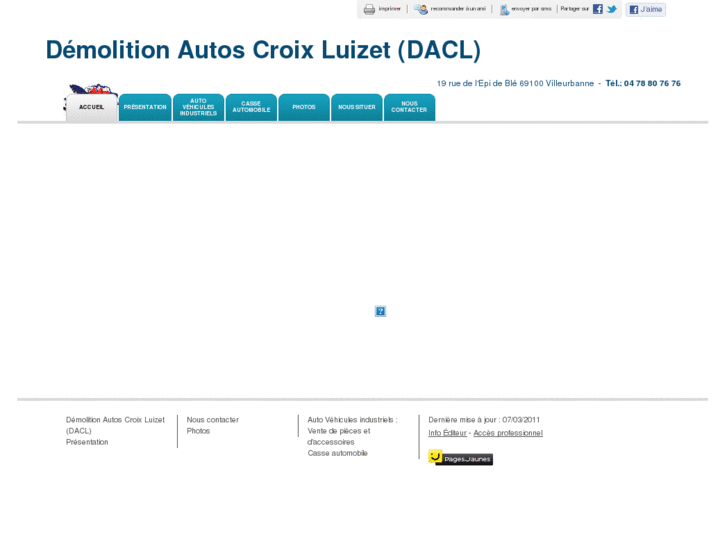The image size is (727, 545).
Task: Open the footer Casse automobile link
Action: tap(337, 453)
